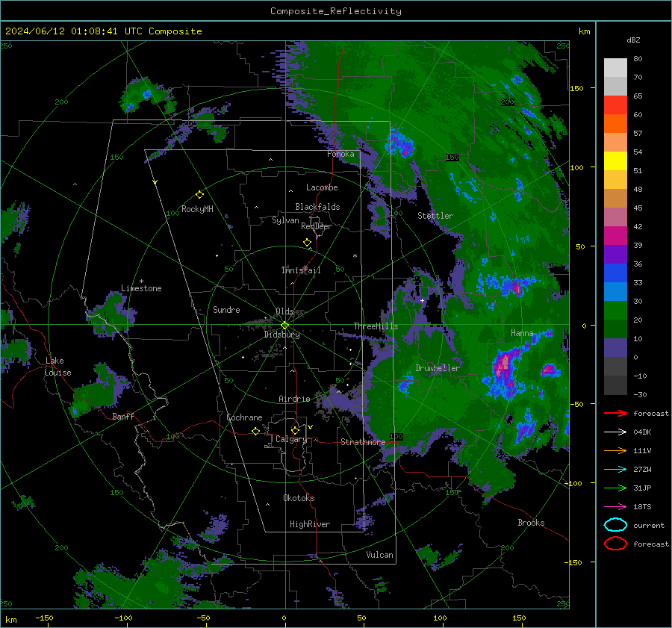The width and height of the screenshot is (672, 628).
Task: Click the -150 tick on bottom km axis
Action: [x=44, y=618]
